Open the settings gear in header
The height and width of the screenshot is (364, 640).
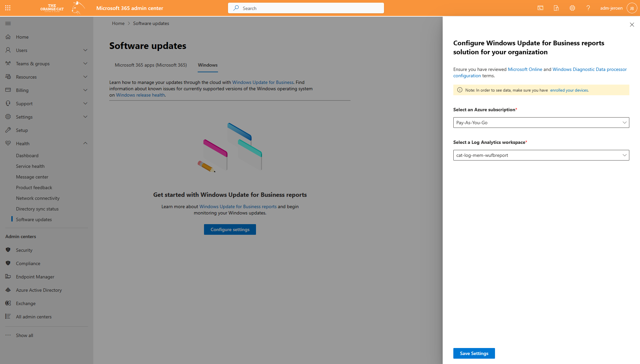[x=572, y=8]
